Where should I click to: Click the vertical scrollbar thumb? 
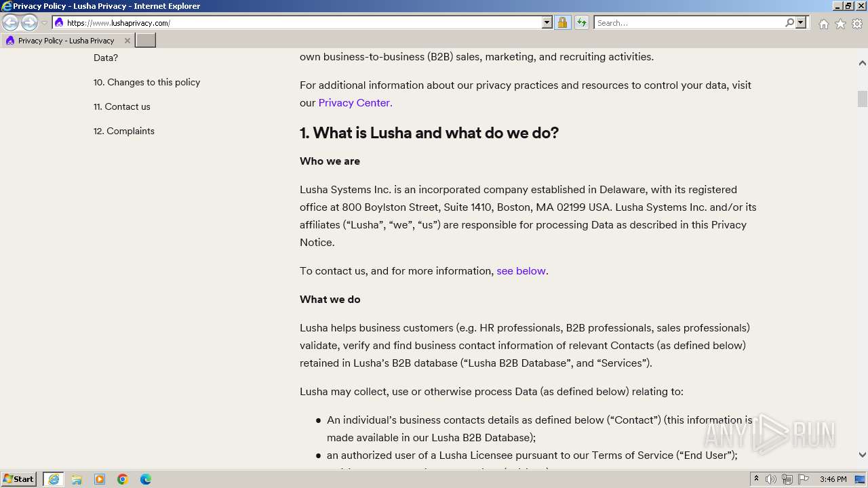point(862,99)
